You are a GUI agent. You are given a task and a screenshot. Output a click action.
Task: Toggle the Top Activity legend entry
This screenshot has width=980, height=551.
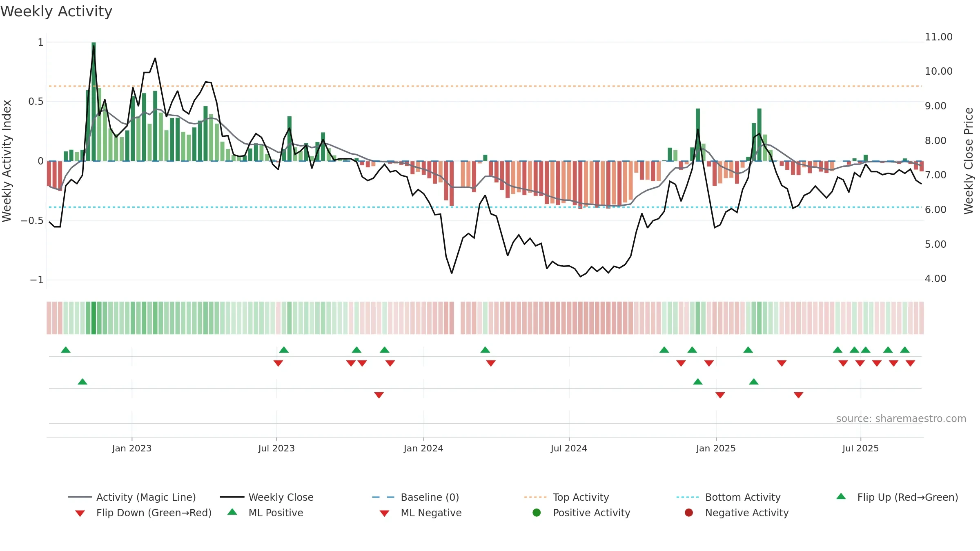[x=567, y=497]
